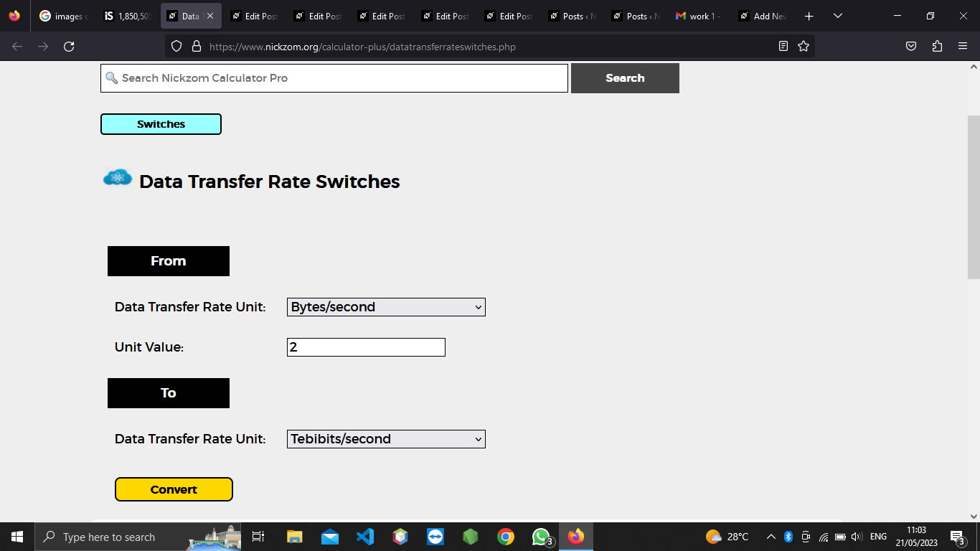Open the Tebibits/second unit dropdown
980x551 pixels.
tap(386, 439)
